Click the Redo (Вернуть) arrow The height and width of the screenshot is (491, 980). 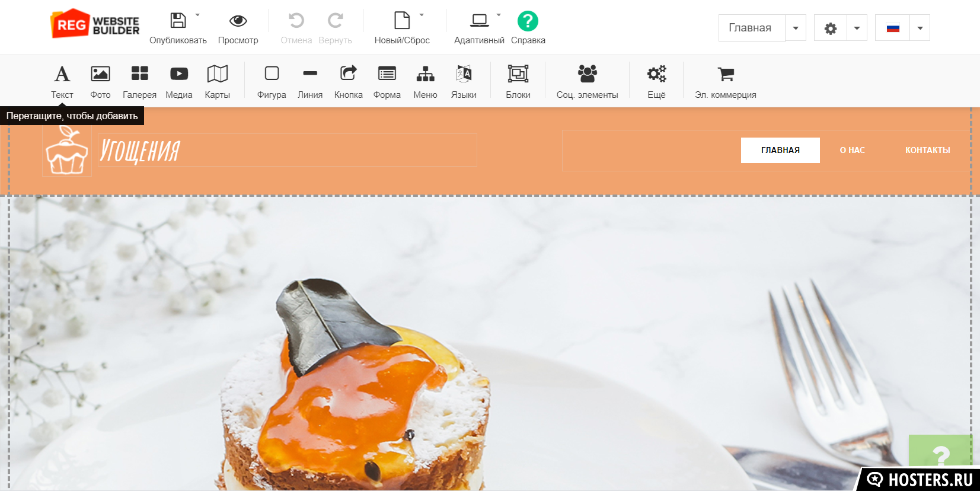pos(336,21)
